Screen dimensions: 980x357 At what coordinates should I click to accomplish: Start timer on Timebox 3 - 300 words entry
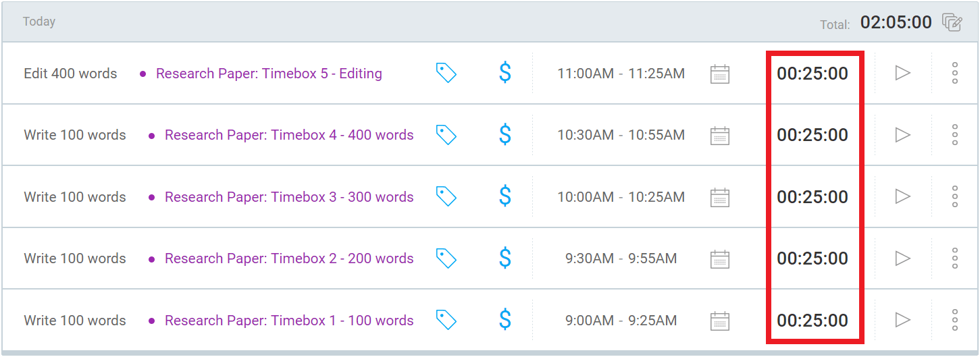tap(902, 196)
